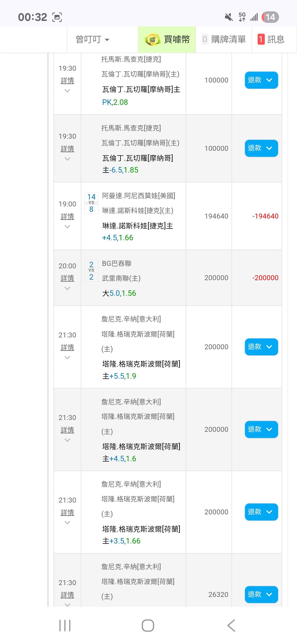Tap the 14 vs 8 score box

pos(91,203)
